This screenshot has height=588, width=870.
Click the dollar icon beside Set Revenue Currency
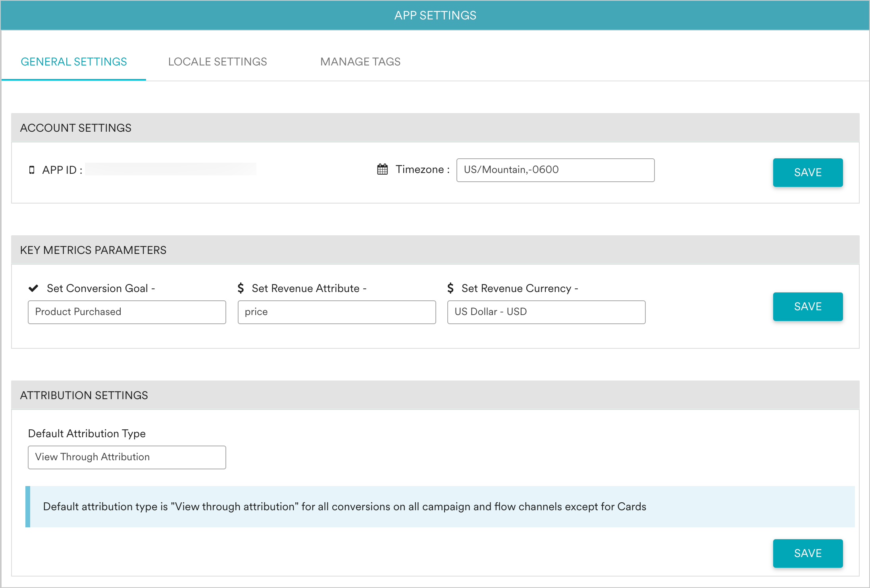(451, 288)
